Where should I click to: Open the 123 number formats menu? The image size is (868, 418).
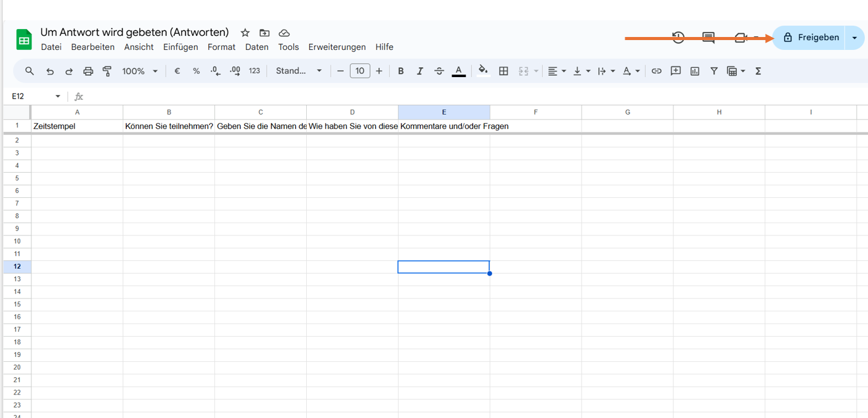click(x=254, y=71)
